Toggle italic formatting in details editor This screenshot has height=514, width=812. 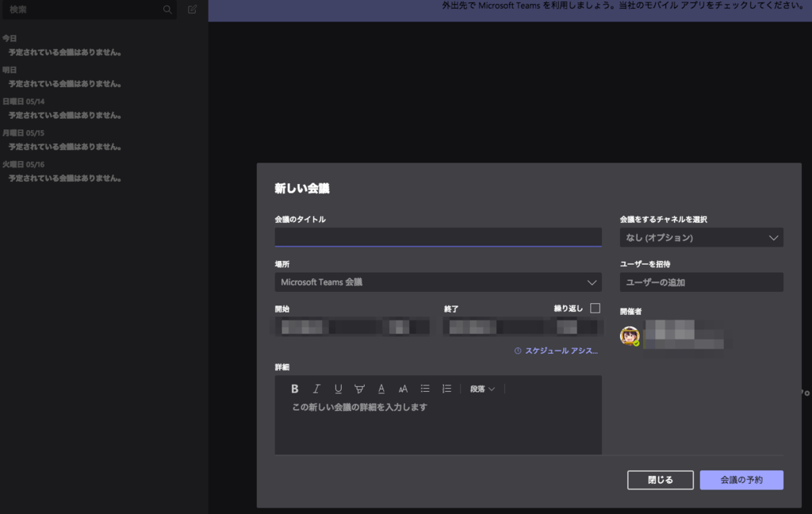click(x=316, y=389)
